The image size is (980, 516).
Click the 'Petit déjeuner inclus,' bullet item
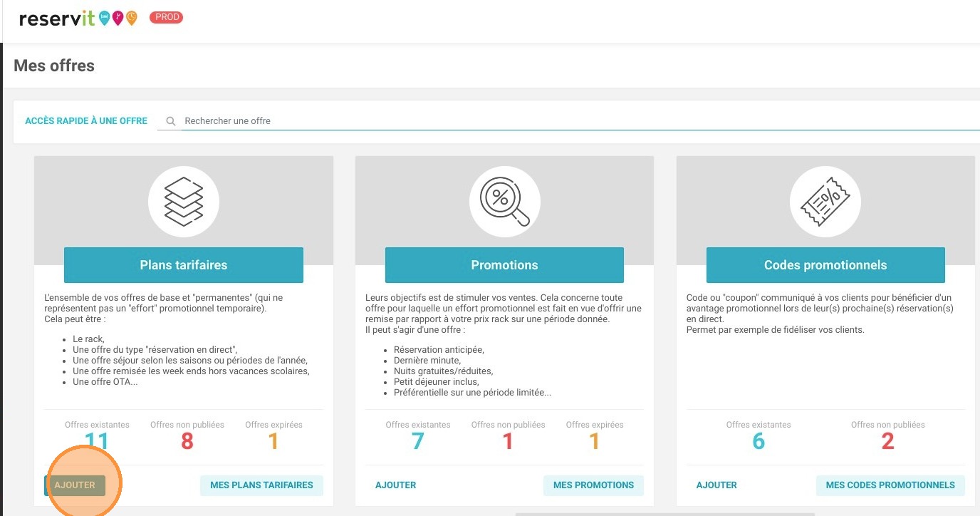click(x=437, y=382)
